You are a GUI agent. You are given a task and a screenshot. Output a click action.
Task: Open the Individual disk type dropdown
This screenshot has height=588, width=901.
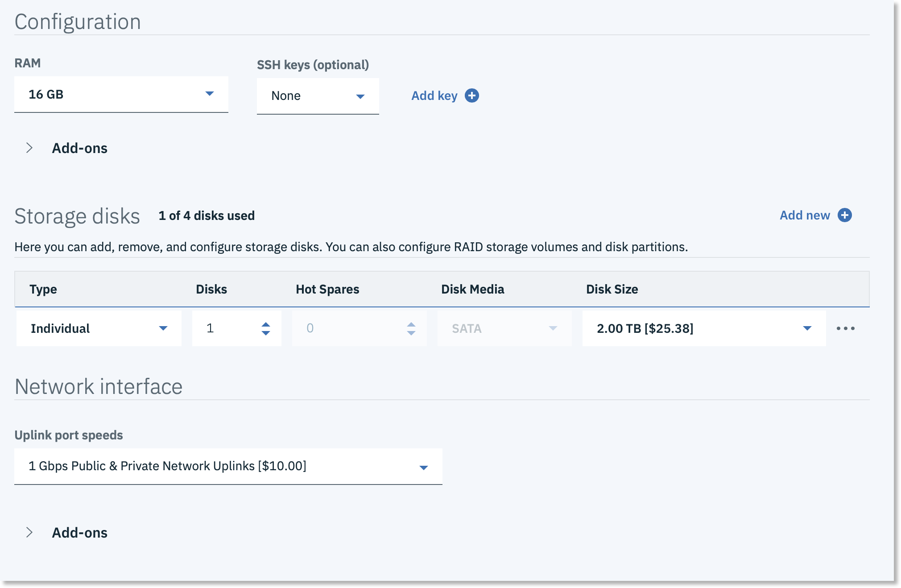coord(99,328)
